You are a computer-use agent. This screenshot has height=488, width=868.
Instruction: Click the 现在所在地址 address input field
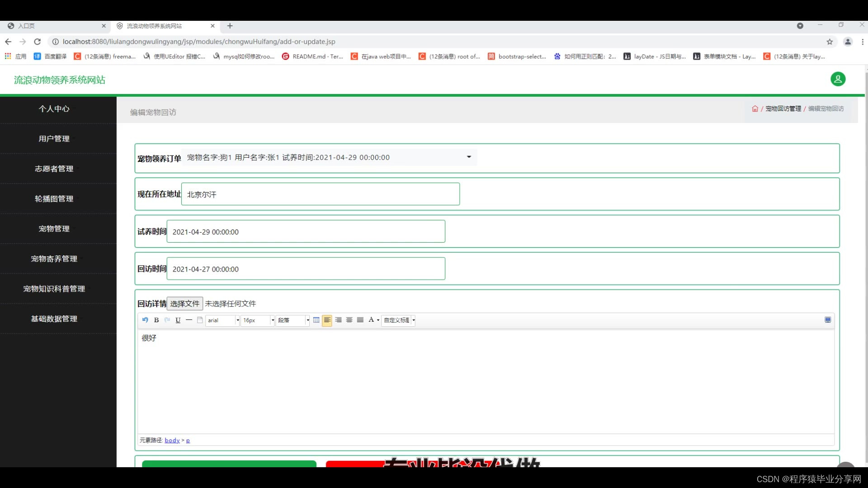pyautogui.click(x=320, y=194)
